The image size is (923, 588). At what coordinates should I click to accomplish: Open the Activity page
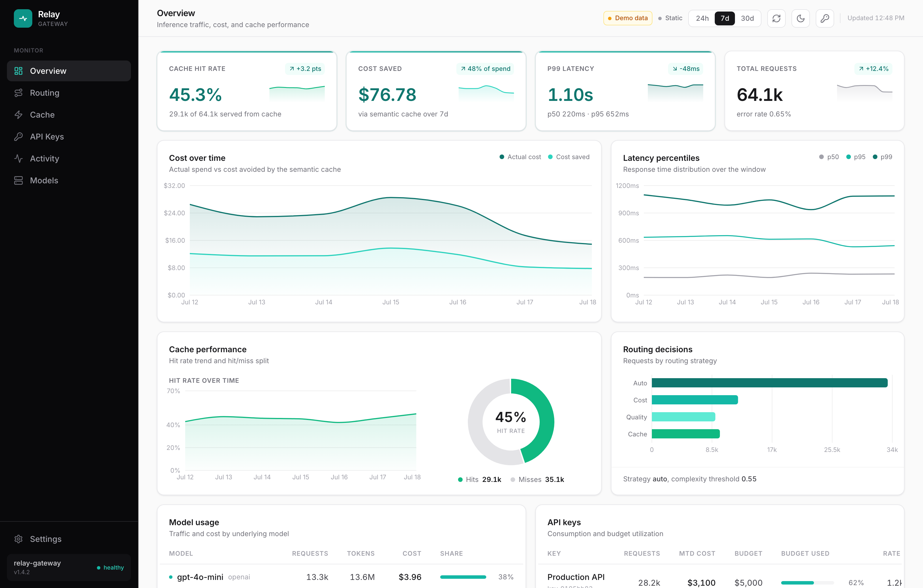point(69,158)
